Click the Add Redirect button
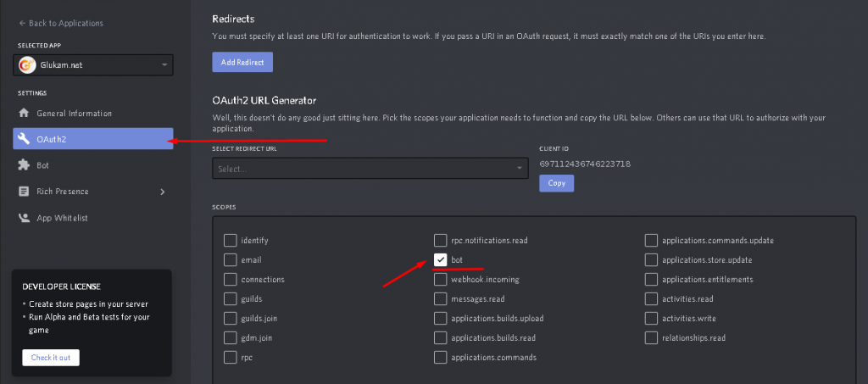 point(242,62)
